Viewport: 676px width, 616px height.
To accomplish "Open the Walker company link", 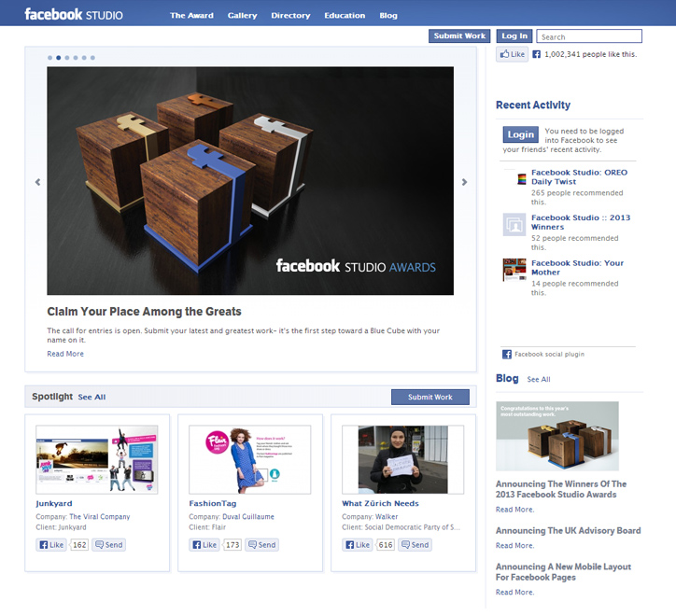I will click(x=387, y=516).
